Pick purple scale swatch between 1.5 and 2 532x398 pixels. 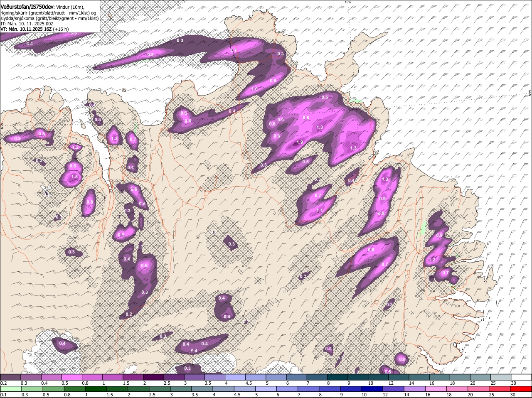133,377
